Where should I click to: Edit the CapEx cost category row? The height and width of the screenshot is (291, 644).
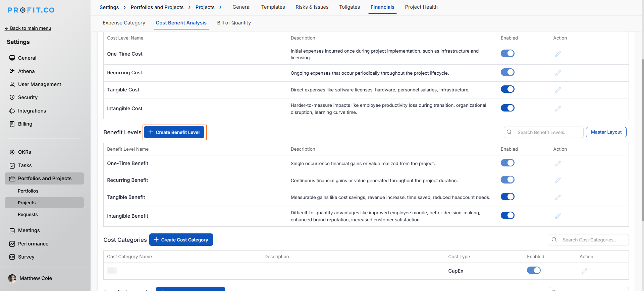[584, 271]
